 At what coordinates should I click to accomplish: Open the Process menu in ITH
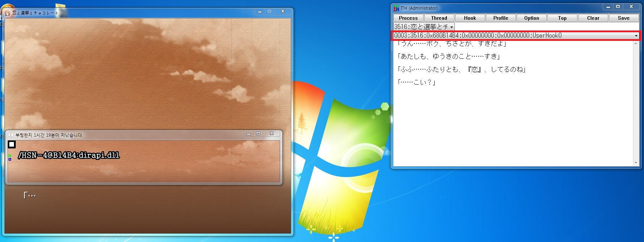408,18
